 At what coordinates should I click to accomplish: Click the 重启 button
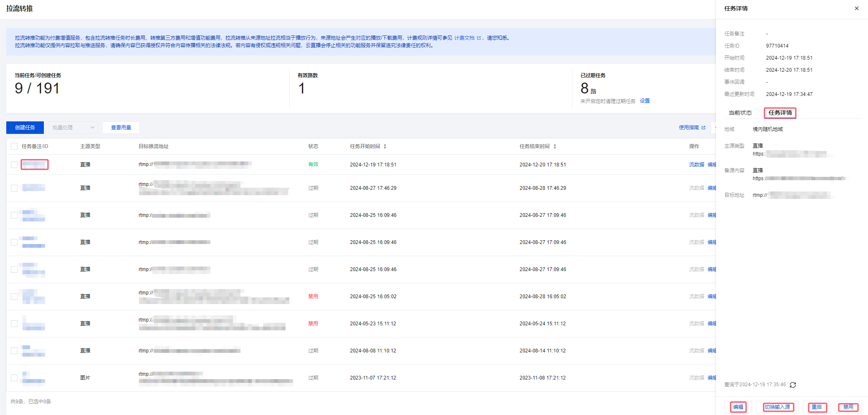click(x=817, y=407)
